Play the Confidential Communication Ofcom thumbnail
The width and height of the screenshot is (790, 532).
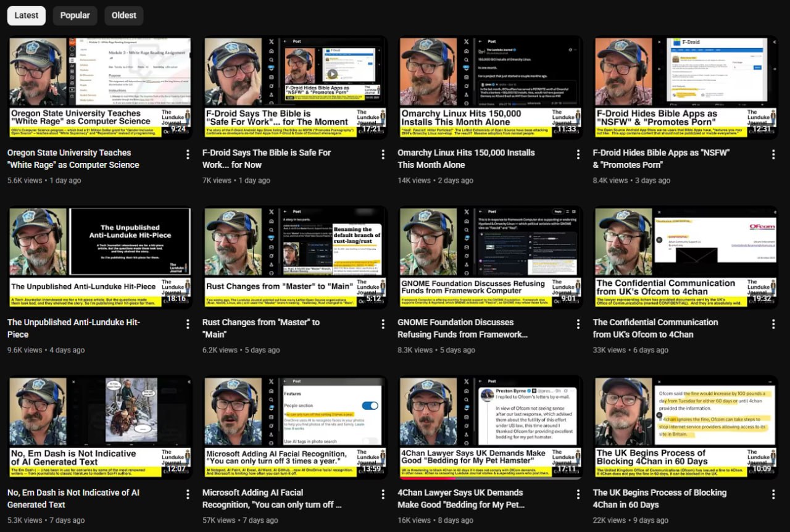[x=686, y=257]
